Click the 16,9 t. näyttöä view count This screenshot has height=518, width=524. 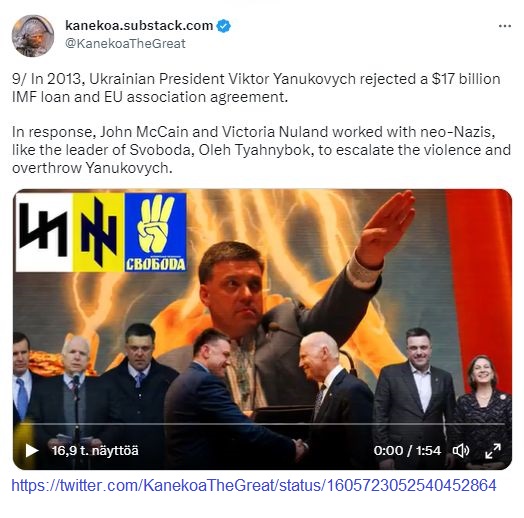pos(95,450)
